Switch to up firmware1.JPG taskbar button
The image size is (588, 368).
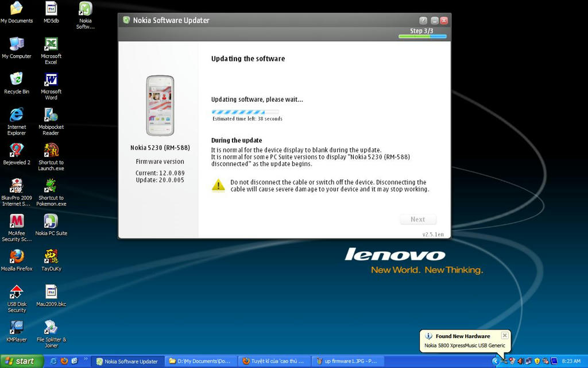[347, 361]
